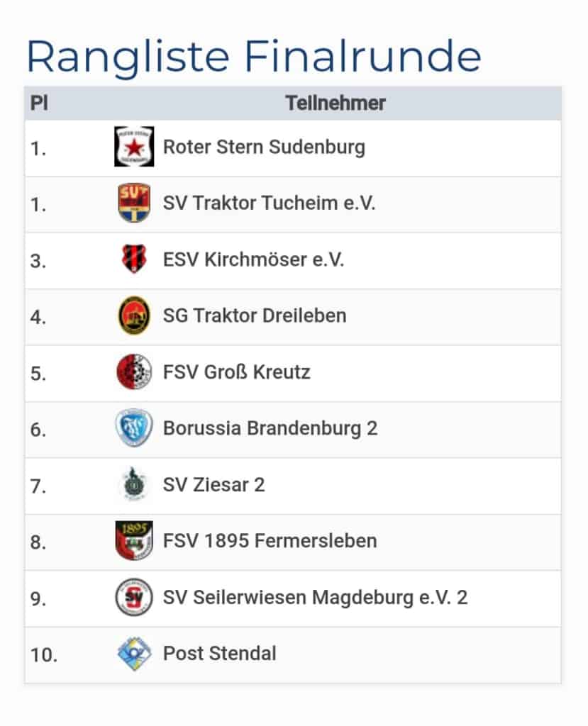
Task: Click the Borussia Brandenburg 2 blue crest
Action: tap(134, 428)
